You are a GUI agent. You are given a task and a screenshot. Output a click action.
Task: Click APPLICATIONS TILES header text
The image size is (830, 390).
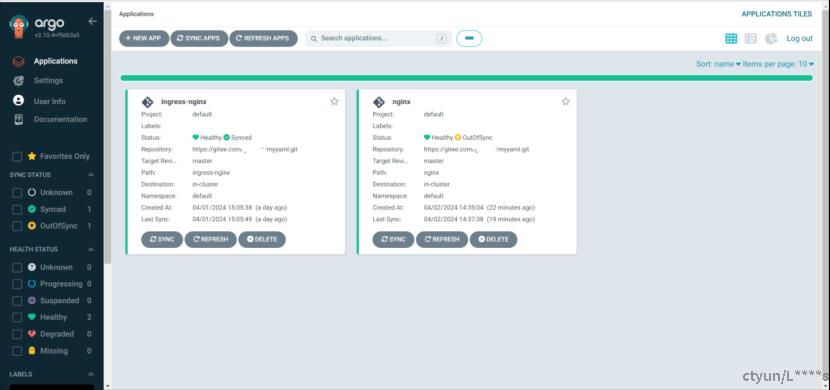(777, 14)
